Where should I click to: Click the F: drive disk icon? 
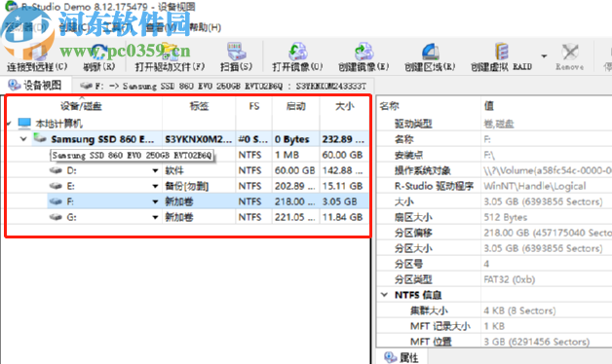tap(56, 201)
